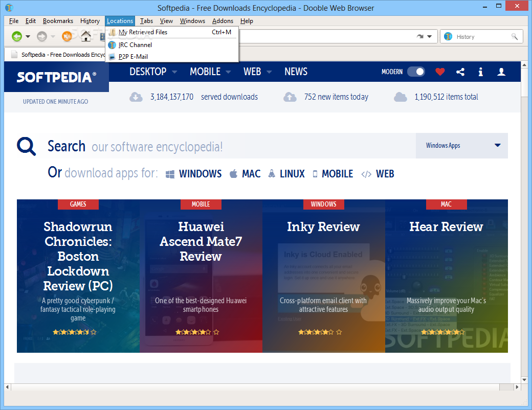The height and width of the screenshot is (410, 532).
Task: Click the user account icon
Action: (x=501, y=72)
